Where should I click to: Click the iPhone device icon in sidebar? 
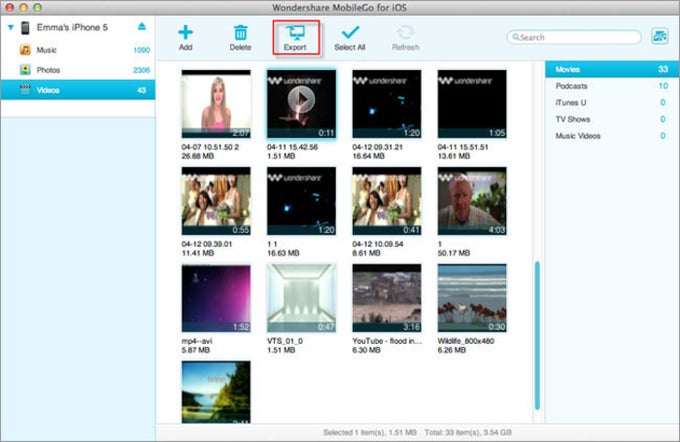point(26,27)
